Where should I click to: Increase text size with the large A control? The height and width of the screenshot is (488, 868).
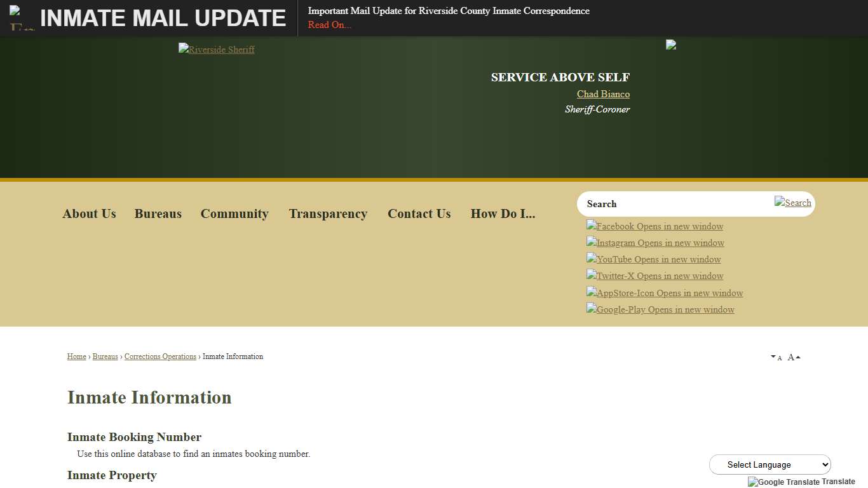[791, 356]
